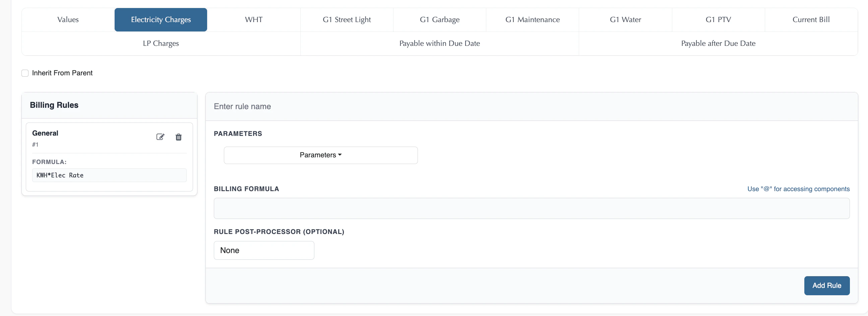Click into the Billing Formula input
This screenshot has width=868, height=316.
click(532, 208)
